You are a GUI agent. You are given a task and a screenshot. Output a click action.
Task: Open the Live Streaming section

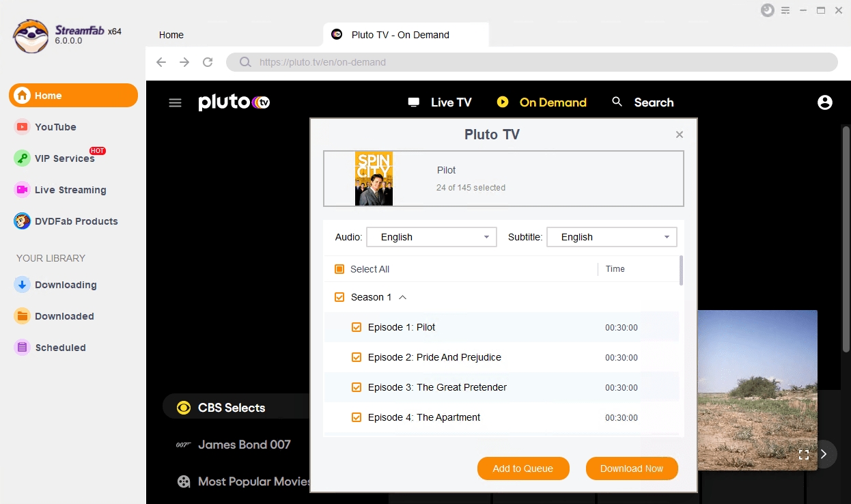click(x=70, y=190)
